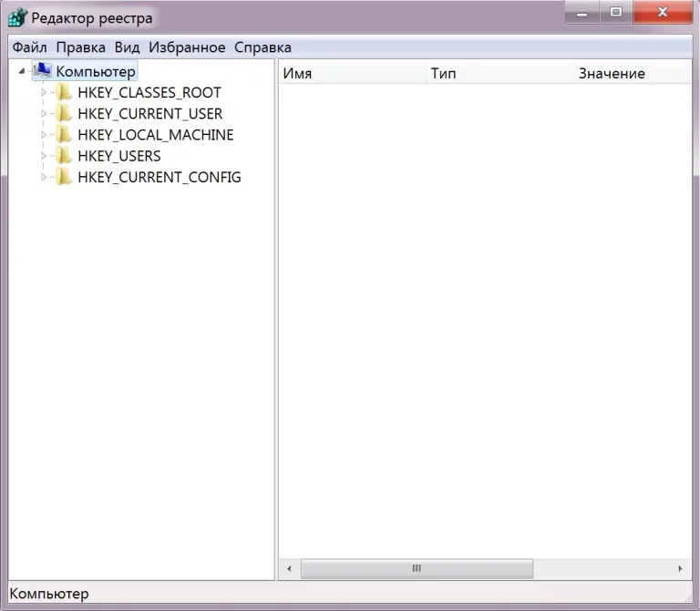Click the horizontal scrollbar thumb

coord(417,568)
